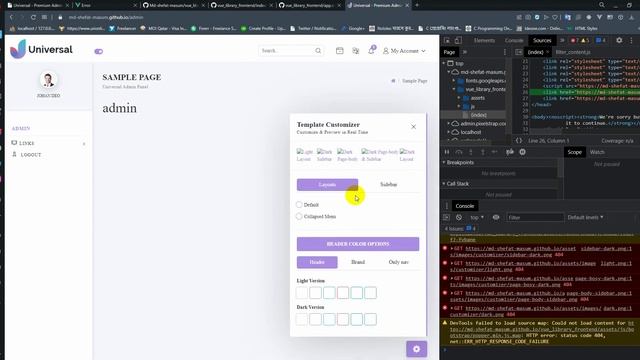Choose the Light Layout thumbnail
The width and height of the screenshot is (640, 360).
(304, 155)
